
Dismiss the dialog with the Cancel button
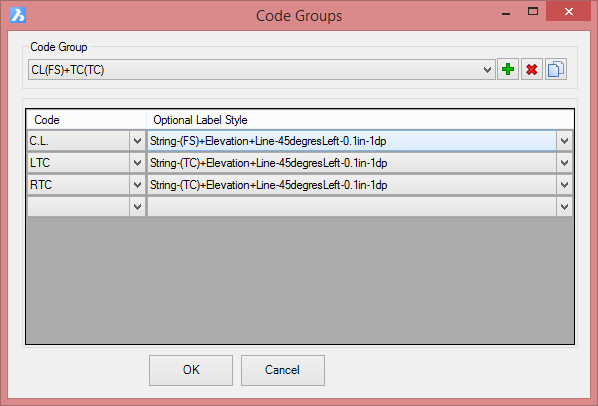coord(283,370)
